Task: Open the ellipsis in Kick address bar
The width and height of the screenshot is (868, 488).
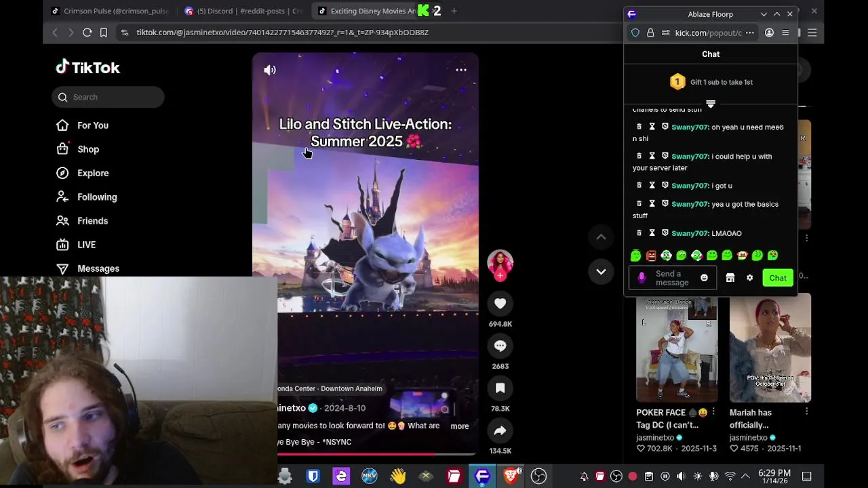Action: click(749, 33)
